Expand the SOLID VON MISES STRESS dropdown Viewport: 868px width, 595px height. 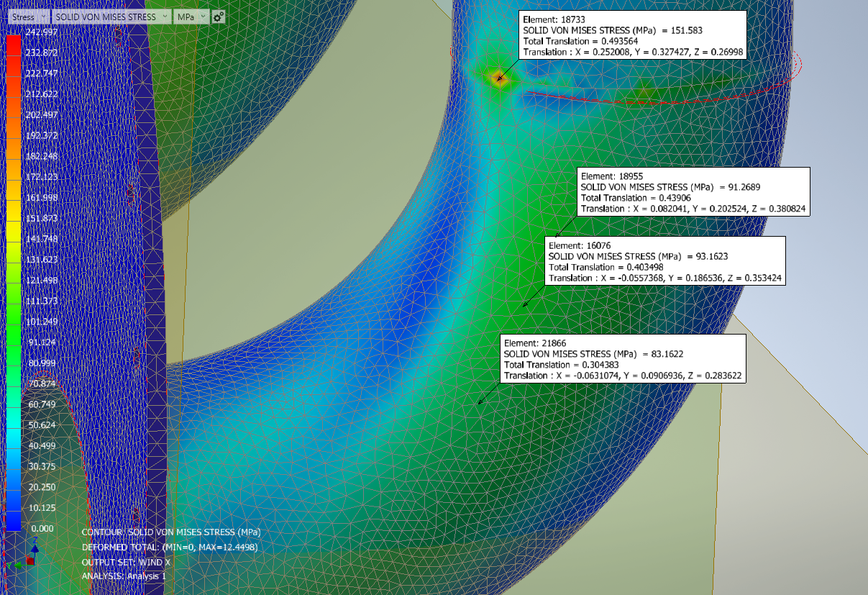pos(112,17)
